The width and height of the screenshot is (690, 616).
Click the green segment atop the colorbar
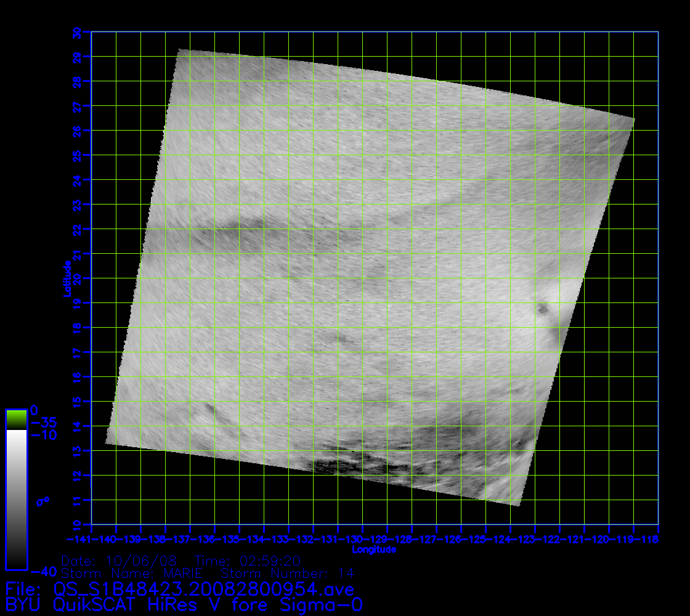tap(16, 419)
